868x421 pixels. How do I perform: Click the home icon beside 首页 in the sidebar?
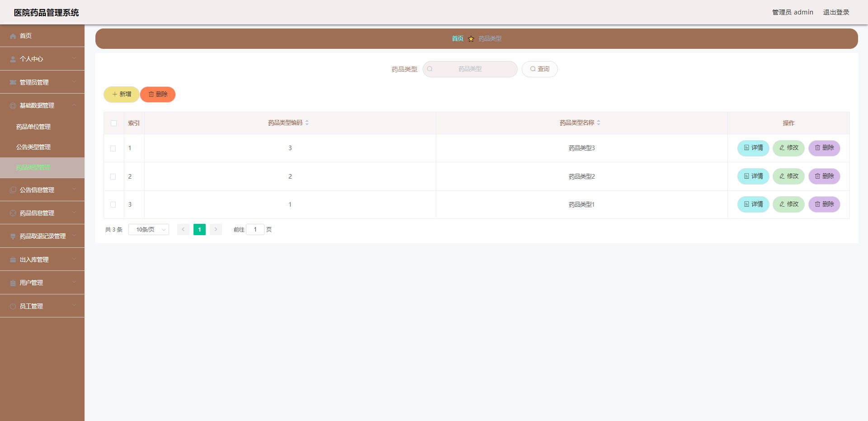coord(13,36)
